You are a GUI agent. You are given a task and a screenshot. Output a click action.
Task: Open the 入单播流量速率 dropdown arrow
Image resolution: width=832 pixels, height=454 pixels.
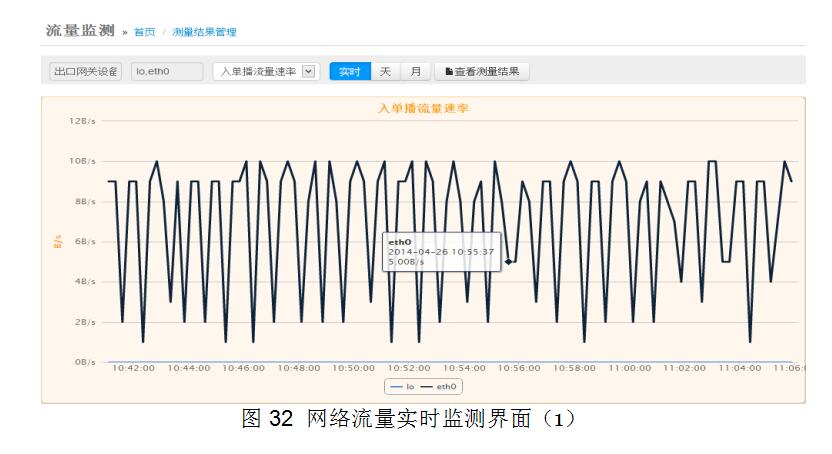[308, 72]
